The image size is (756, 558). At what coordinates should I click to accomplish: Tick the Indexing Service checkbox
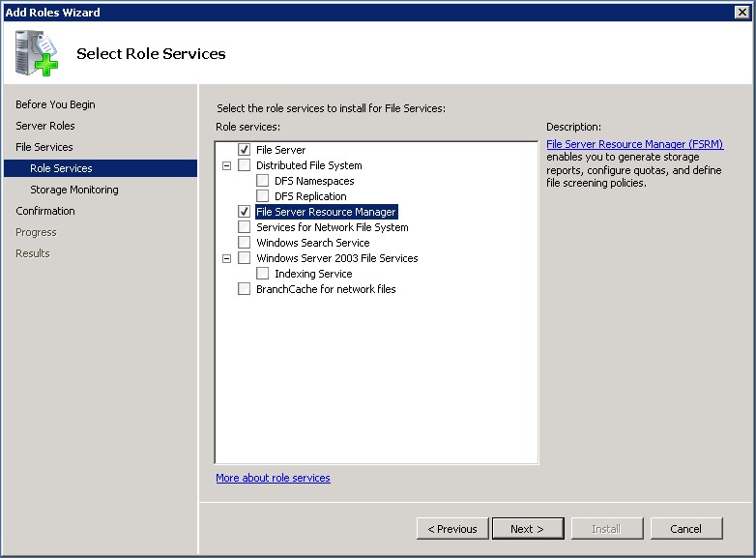coord(263,274)
